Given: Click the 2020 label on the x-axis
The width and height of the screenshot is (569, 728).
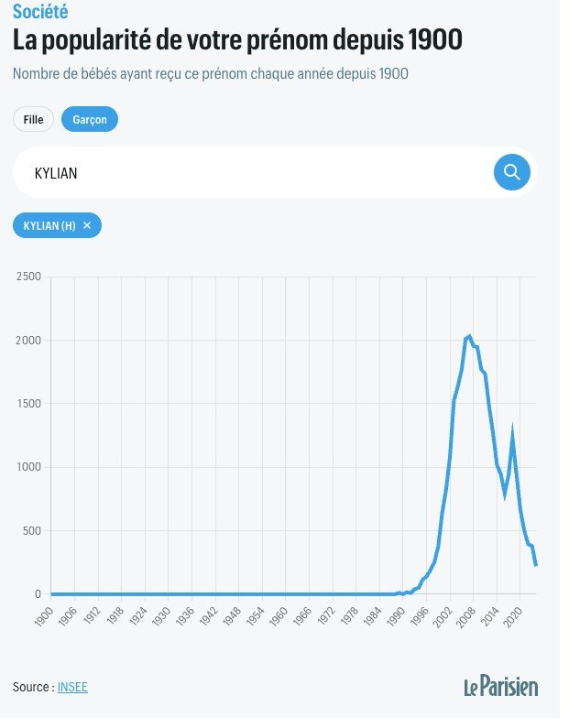Looking at the screenshot, I should click(x=522, y=626).
